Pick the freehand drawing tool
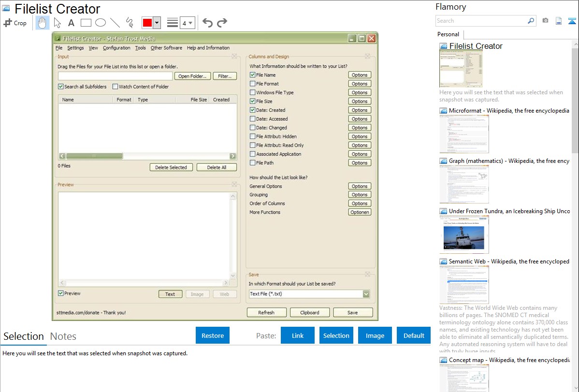Image resolution: width=579 pixels, height=392 pixels. 130,23
